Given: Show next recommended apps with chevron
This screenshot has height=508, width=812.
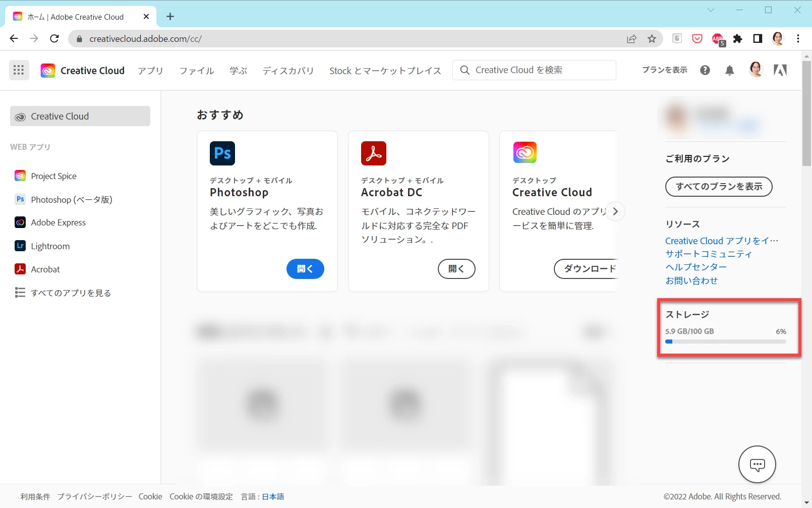Looking at the screenshot, I should tap(615, 211).
